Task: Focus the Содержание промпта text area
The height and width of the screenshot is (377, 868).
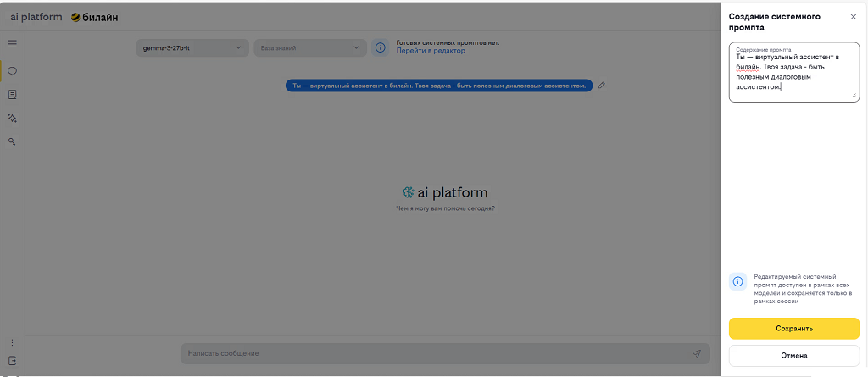Action: [793, 73]
